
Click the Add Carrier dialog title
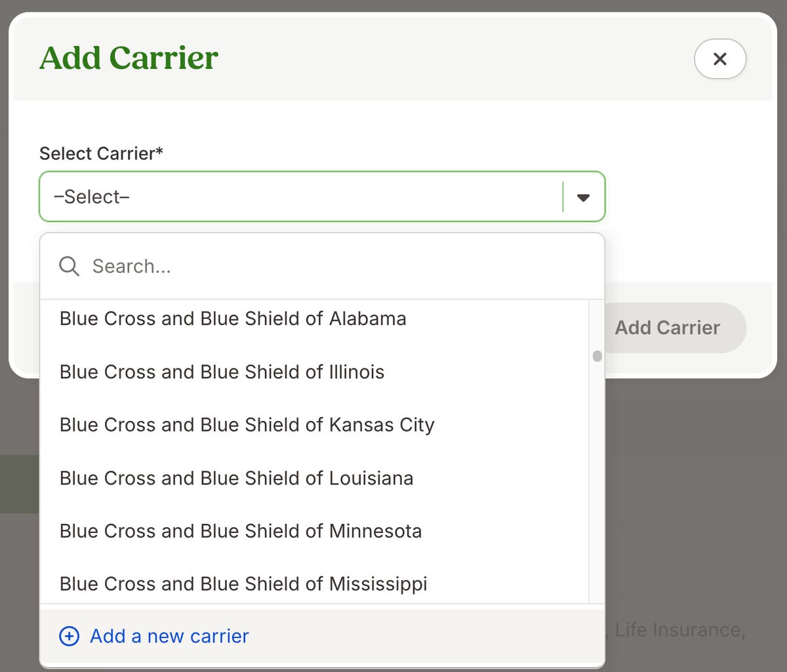pos(129,58)
